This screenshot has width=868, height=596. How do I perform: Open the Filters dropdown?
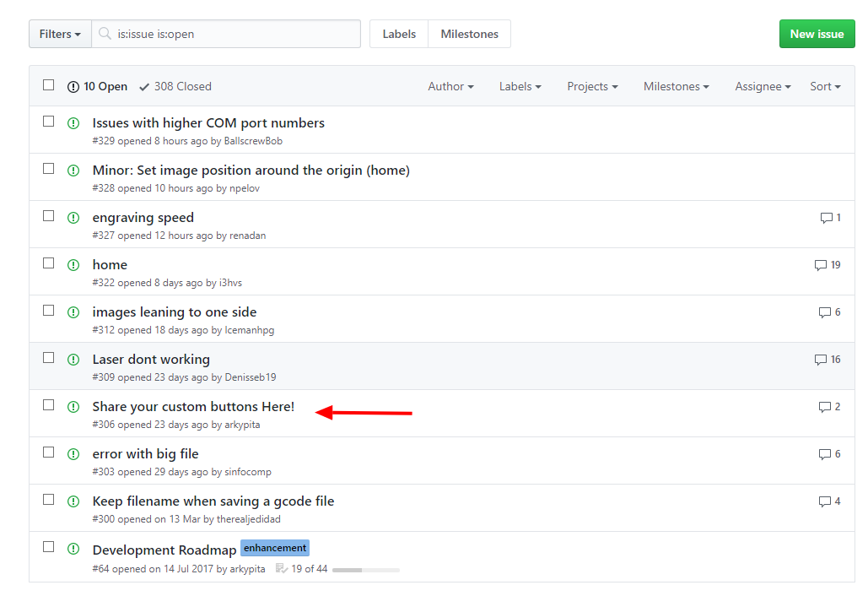pos(60,35)
